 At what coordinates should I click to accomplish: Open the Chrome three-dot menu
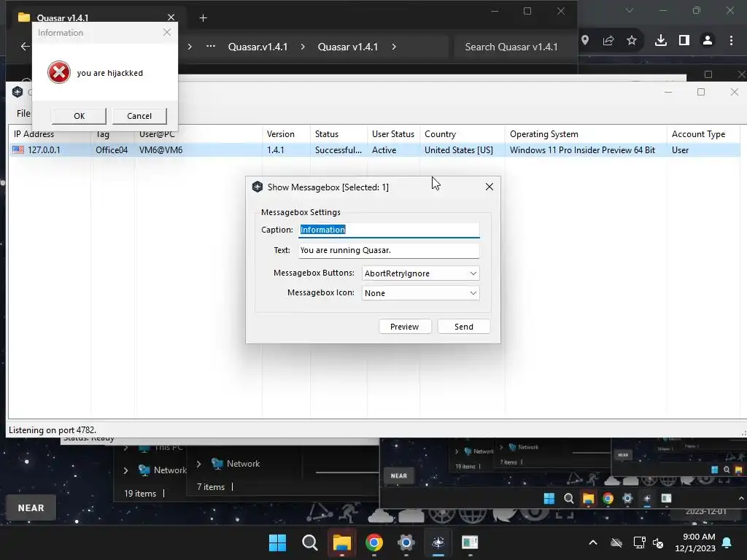[731, 41]
